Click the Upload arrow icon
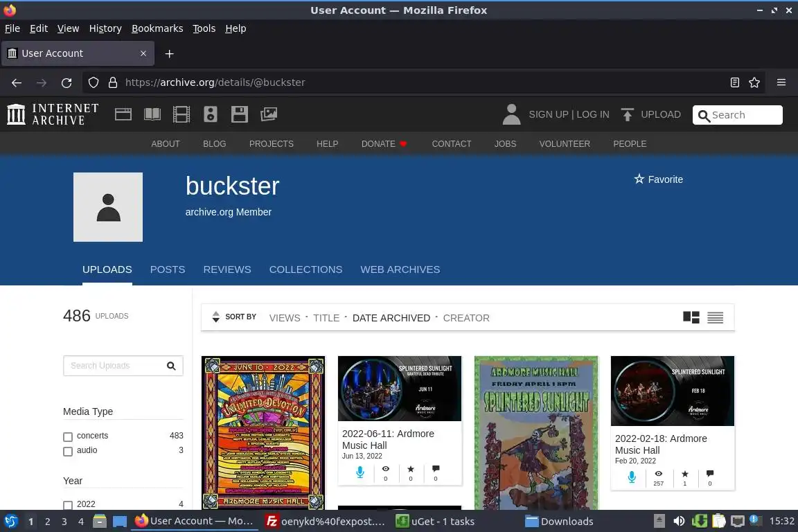The width and height of the screenshot is (798, 532). [628, 114]
